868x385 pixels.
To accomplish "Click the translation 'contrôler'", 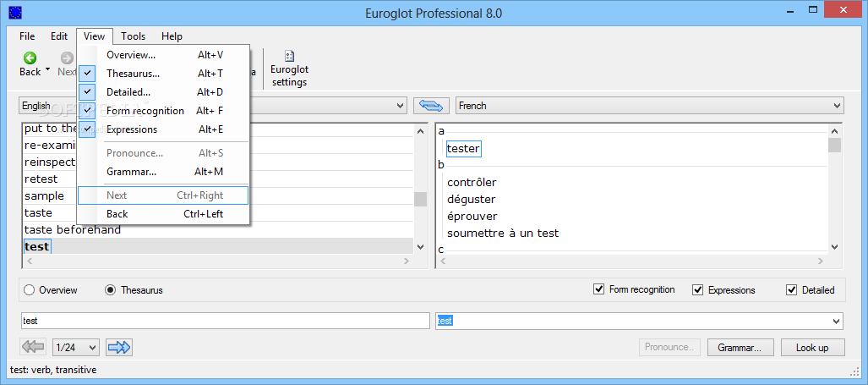I will click(472, 182).
